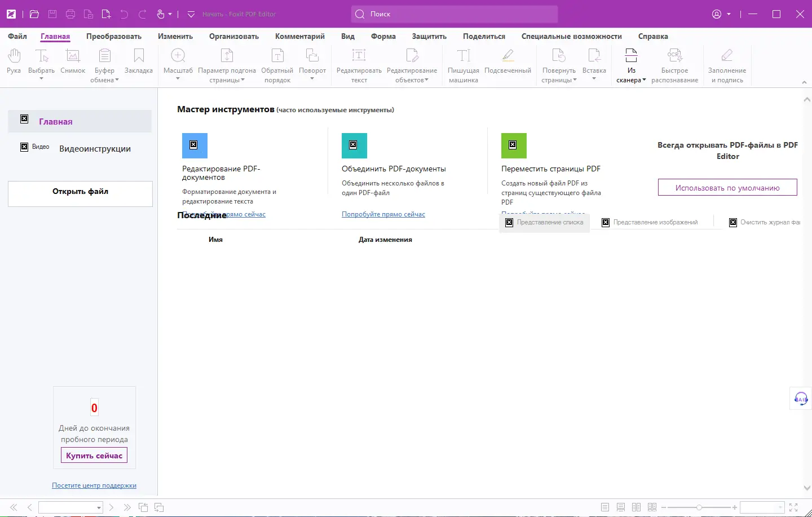Screen dimensions: 812x517
Task: Go to the first page arrow
Action: click(x=14, y=507)
